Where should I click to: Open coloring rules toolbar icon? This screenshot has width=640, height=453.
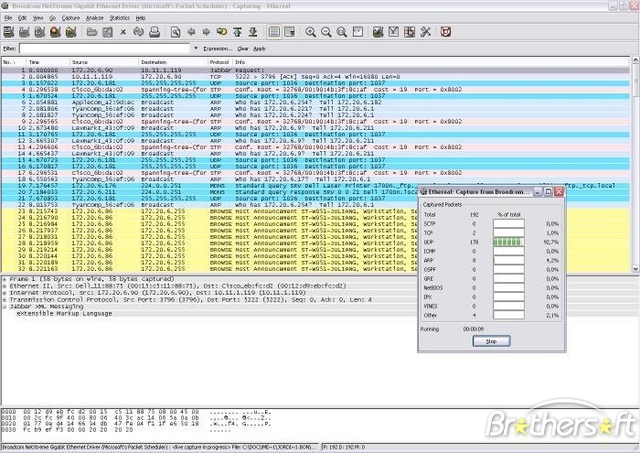409,32
